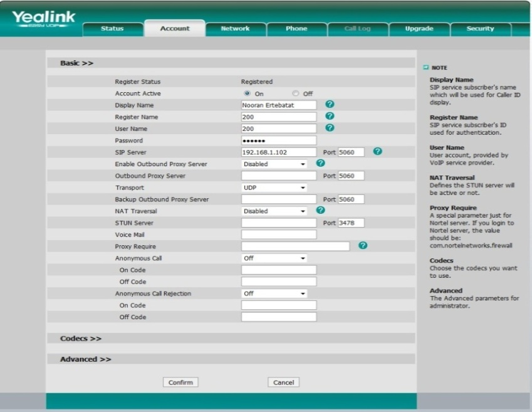Screen dimensions: 532x412
Task: Expand the Advanced section
Action: tap(85, 359)
